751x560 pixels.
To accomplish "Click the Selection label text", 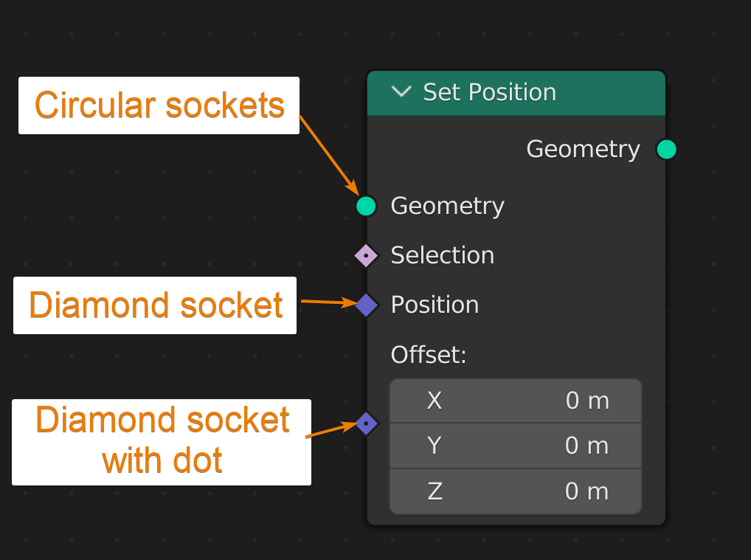I will pos(442,255).
